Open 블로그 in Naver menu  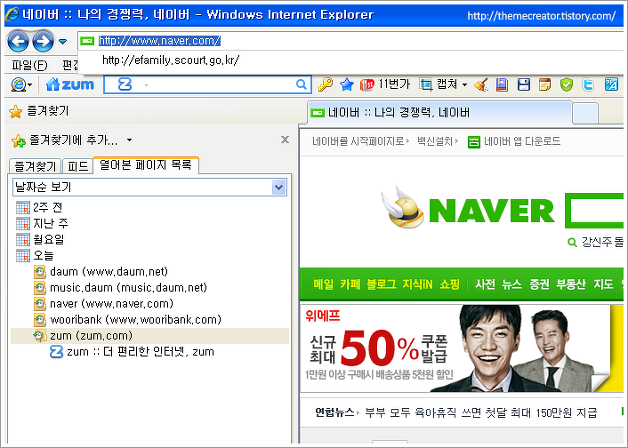point(381,284)
